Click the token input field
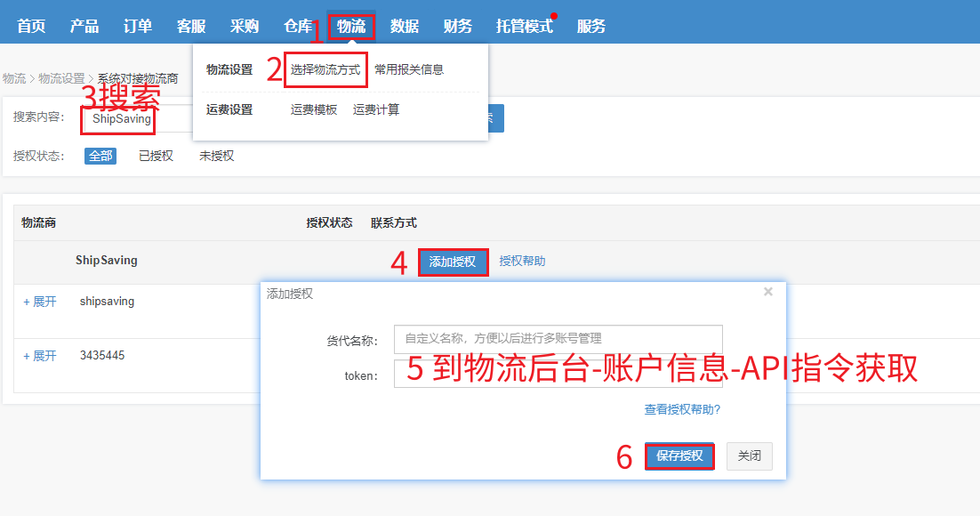The width and height of the screenshot is (980, 516). (x=558, y=374)
